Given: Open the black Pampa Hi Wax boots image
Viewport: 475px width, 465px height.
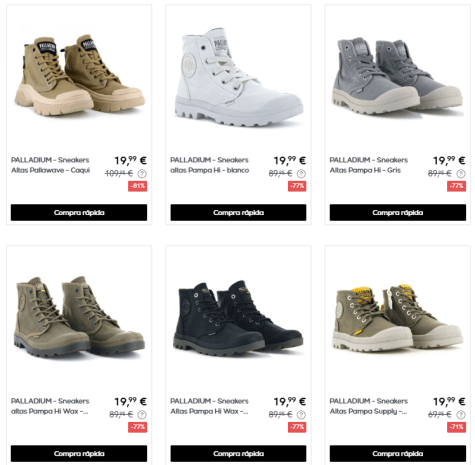Looking at the screenshot, I should 238,318.
